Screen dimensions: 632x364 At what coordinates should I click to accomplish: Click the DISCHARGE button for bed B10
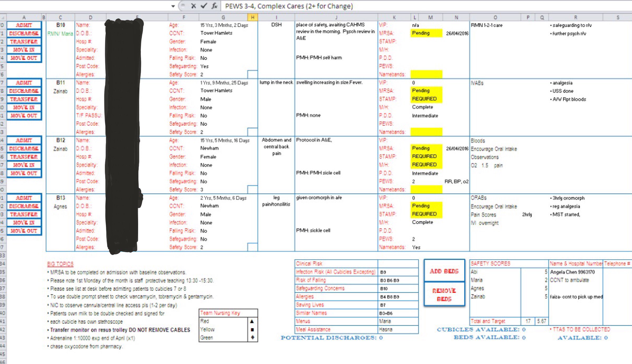24,33
